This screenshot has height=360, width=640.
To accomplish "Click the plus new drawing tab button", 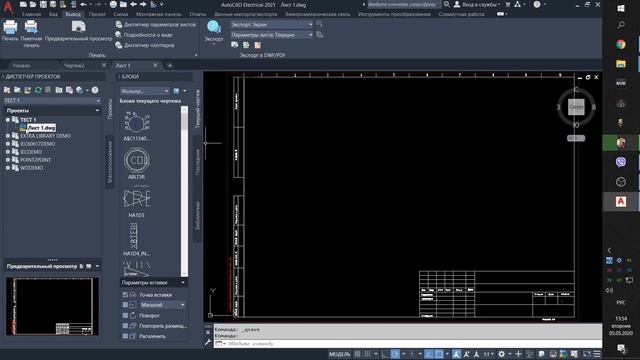I will (x=170, y=65).
